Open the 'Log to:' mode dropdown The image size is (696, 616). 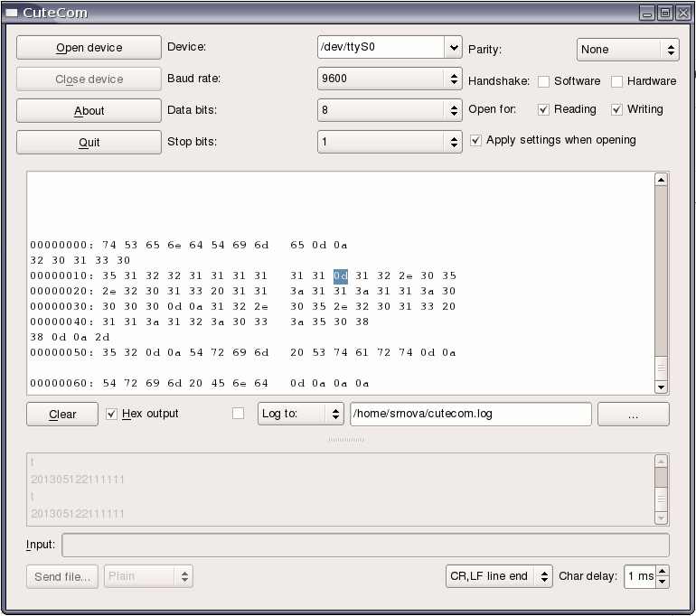pyautogui.click(x=300, y=414)
